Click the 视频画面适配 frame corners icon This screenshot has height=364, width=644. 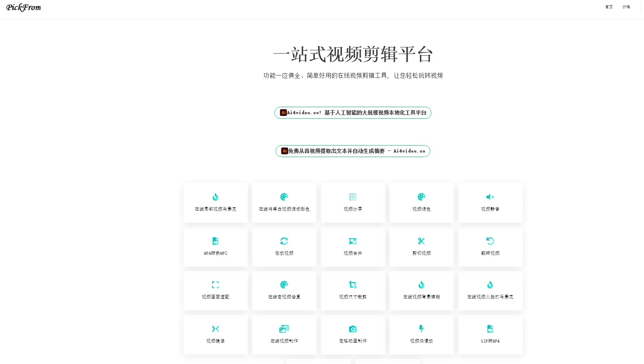pos(215,285)
